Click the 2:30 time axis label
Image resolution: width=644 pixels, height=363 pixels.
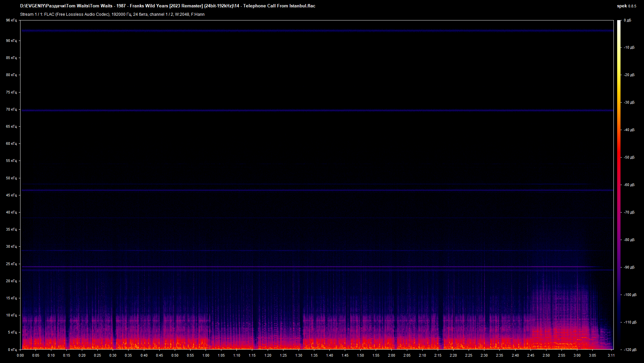click(484, 356)
